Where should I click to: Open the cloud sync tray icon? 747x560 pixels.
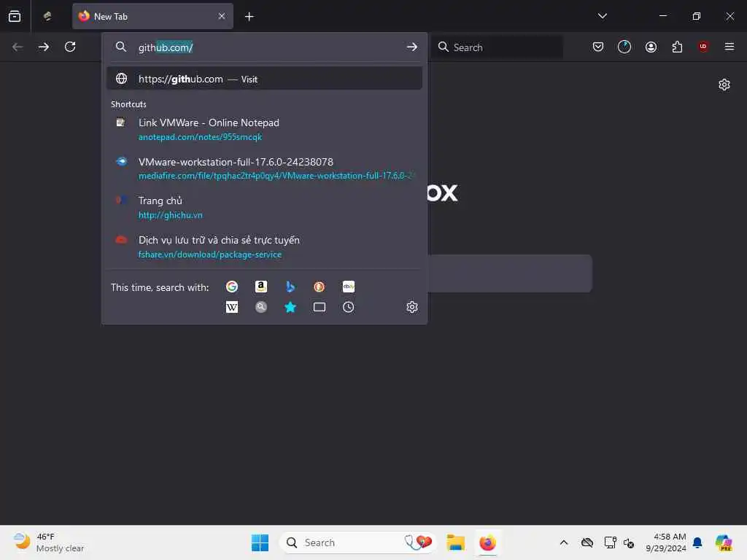pos(587,542)
